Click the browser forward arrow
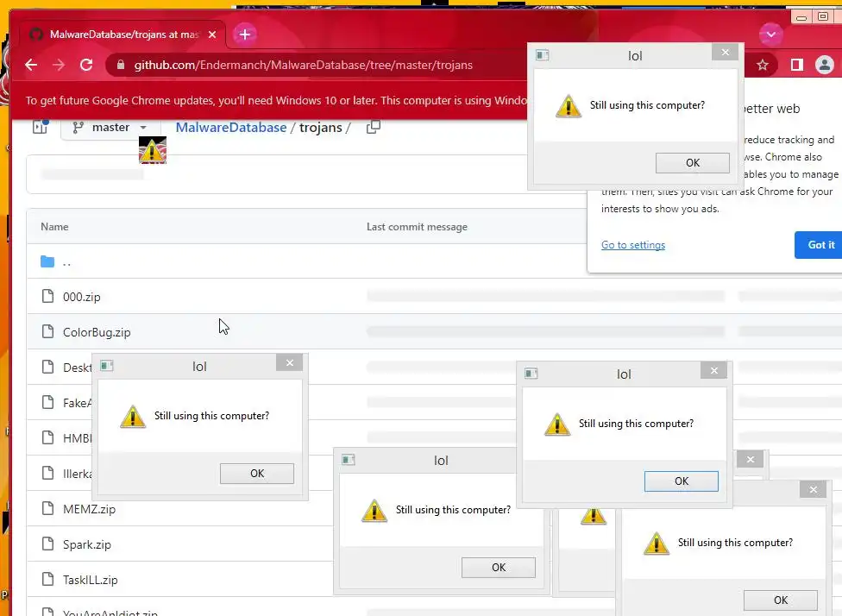This screenshot has width=842, height=616. [59, 65]
